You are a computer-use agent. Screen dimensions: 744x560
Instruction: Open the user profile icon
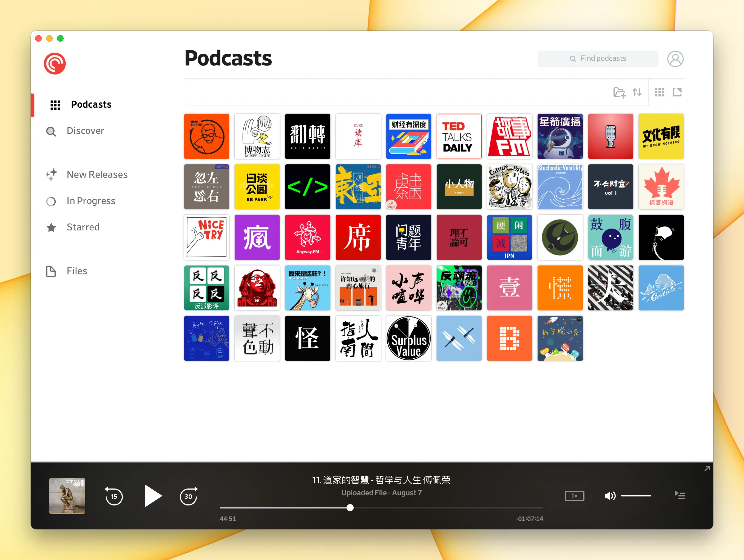pyautogui.click(x=675, y=59)
